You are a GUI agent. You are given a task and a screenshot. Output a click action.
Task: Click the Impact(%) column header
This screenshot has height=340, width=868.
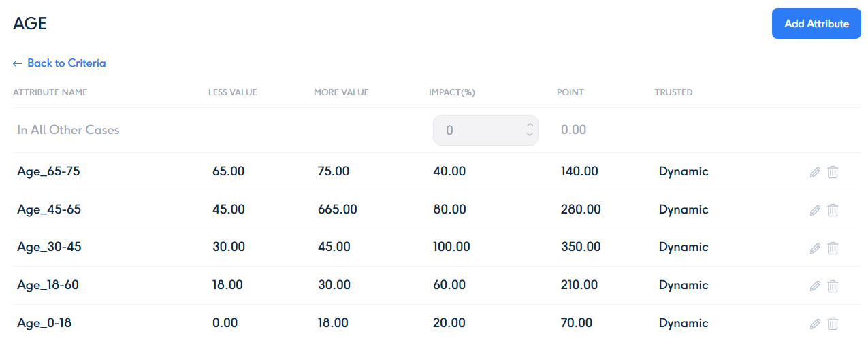point(451,92)
